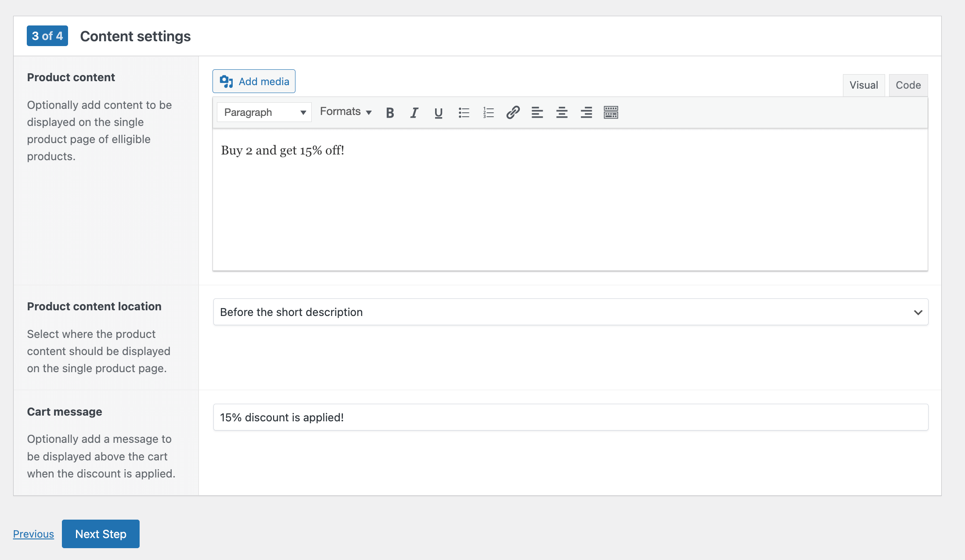Apply italic formatting
The image size is (965, 560).
(414, 113)
